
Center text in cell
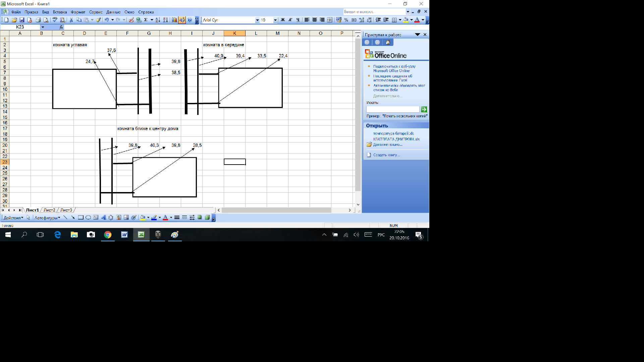[314, 20]
